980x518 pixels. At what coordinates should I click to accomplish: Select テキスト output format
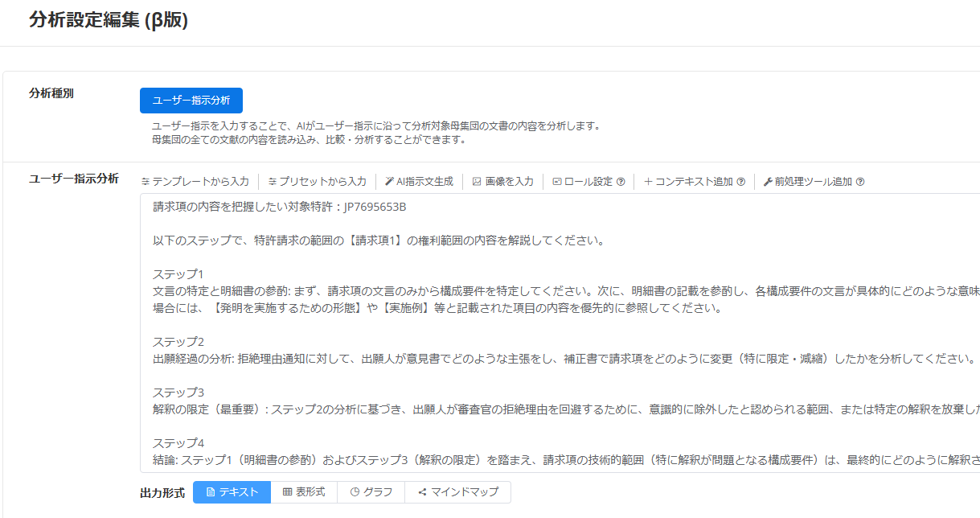232,491
